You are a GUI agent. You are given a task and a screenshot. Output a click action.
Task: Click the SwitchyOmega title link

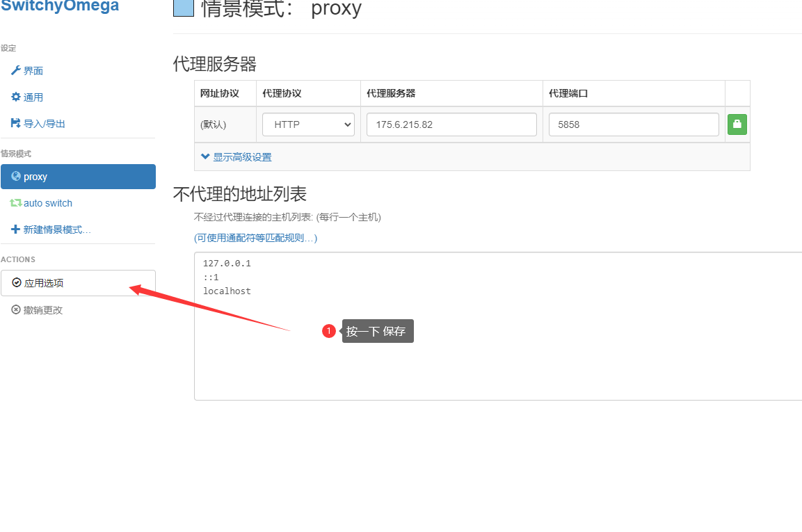[x=60, y=6]
